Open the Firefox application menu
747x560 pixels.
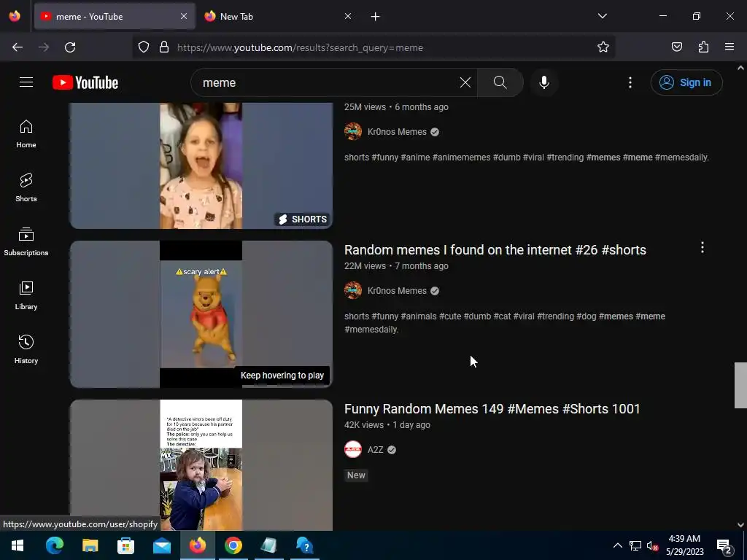tap(729, 47)
